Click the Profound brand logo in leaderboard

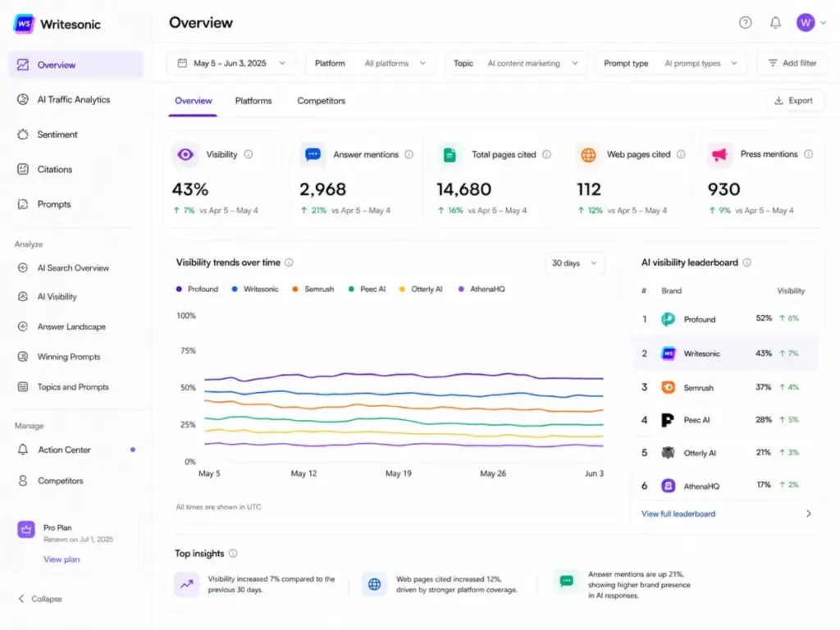pos(668,319)
